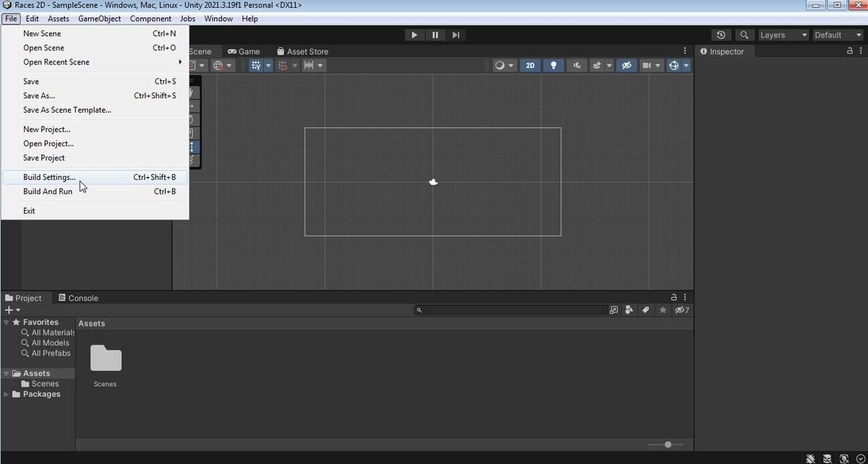Select Build Settings... from File menu

pyautogui.click(x=95, y=177)
